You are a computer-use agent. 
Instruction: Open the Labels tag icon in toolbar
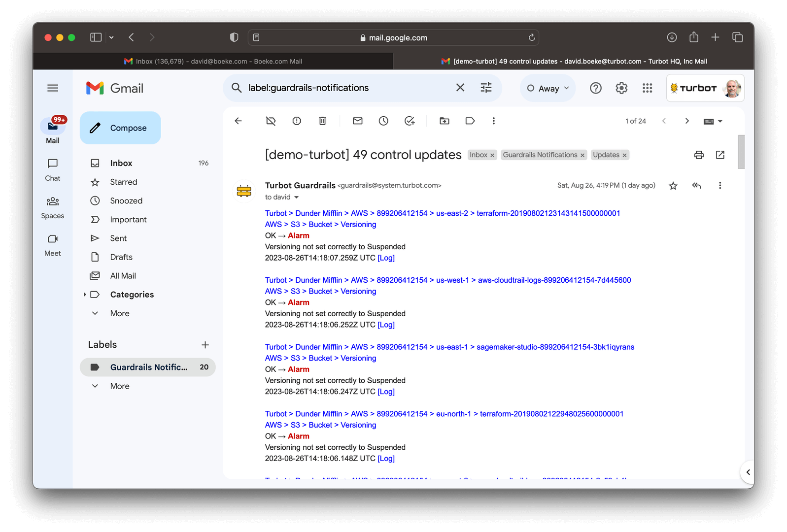pos(470,121)
